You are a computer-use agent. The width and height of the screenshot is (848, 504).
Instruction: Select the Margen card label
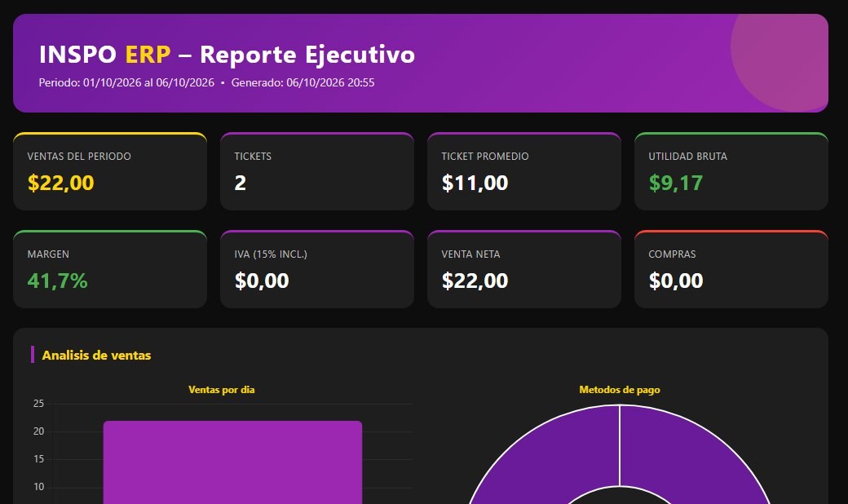click(x=48, y=254)
